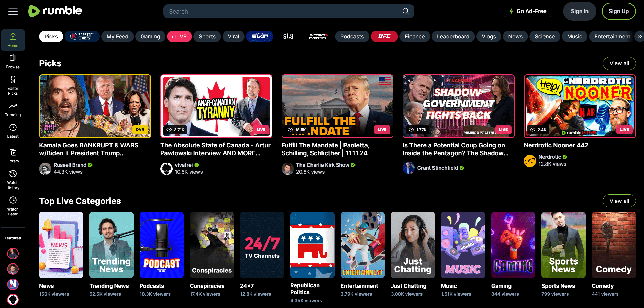Switch to the Gaming tab

[x=150, y=37]
